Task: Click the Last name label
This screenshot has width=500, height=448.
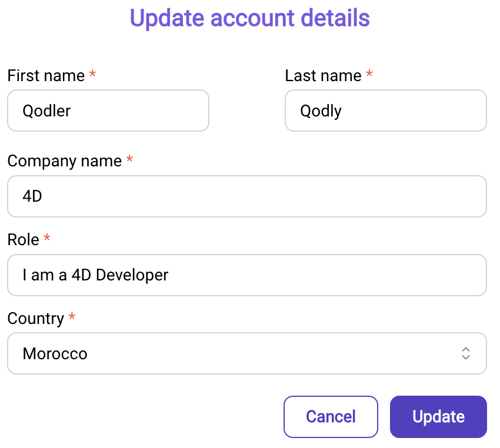Action: (323, 76)
